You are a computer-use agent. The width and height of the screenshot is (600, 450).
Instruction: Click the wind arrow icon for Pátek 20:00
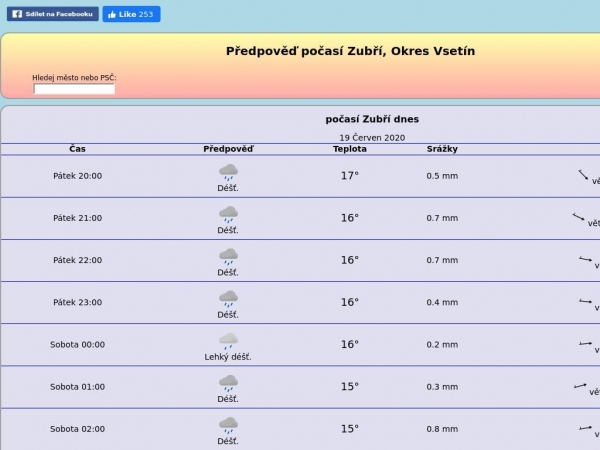pos(583,175)
